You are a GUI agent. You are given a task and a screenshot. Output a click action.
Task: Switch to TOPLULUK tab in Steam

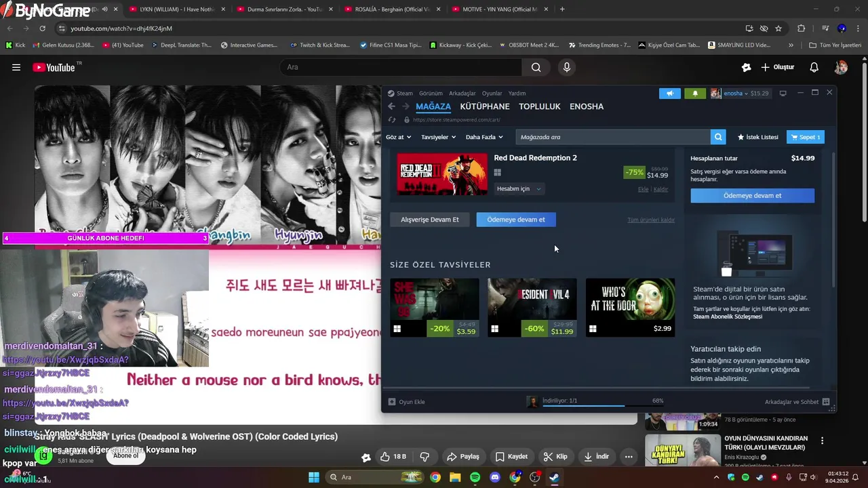click(540, 106)
